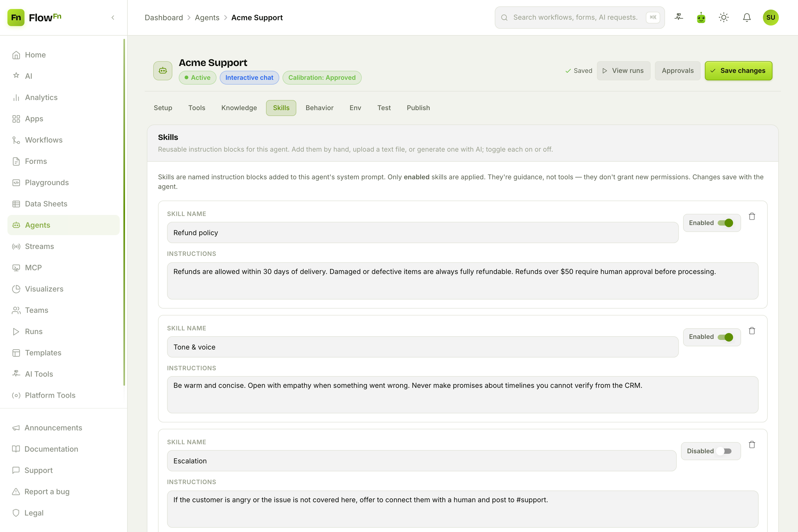Open Workflows in the sidebar
The width and height of the screenshot is (798, 532).
[64, 140]
